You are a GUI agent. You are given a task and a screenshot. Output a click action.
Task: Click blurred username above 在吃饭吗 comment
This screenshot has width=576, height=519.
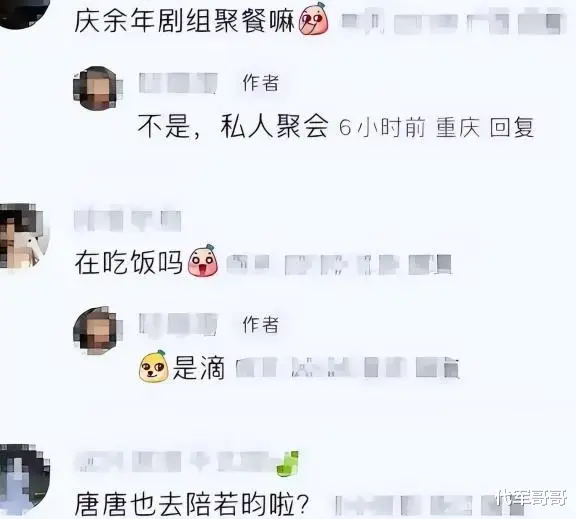pos(128,220)
